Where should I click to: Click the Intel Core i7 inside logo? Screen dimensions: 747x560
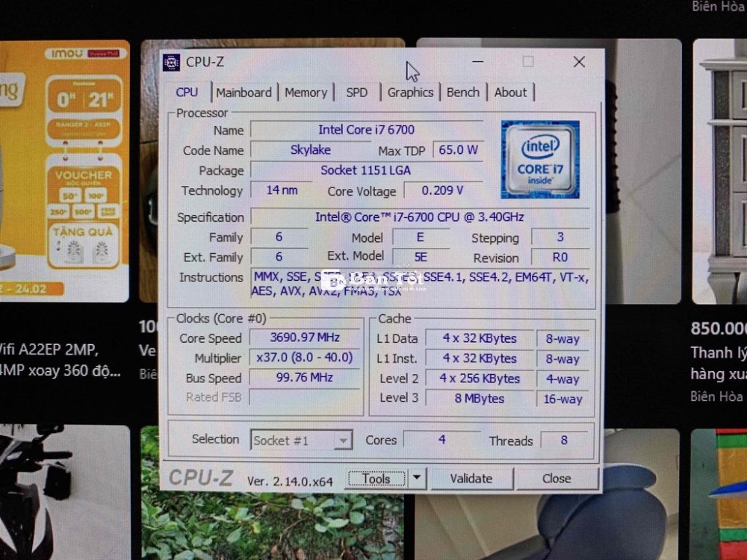[x=540, y=160]
